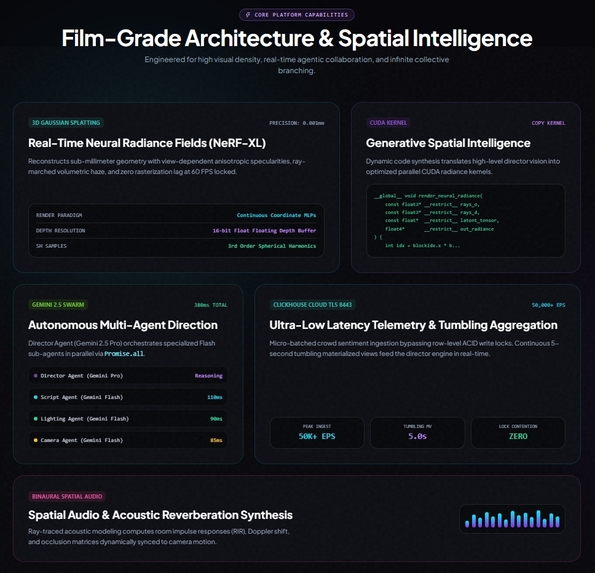Select the CUDA KERNEL tag
Image resolution: width=595 pixels, height=573 pixels.
click(x=388, y=123)
